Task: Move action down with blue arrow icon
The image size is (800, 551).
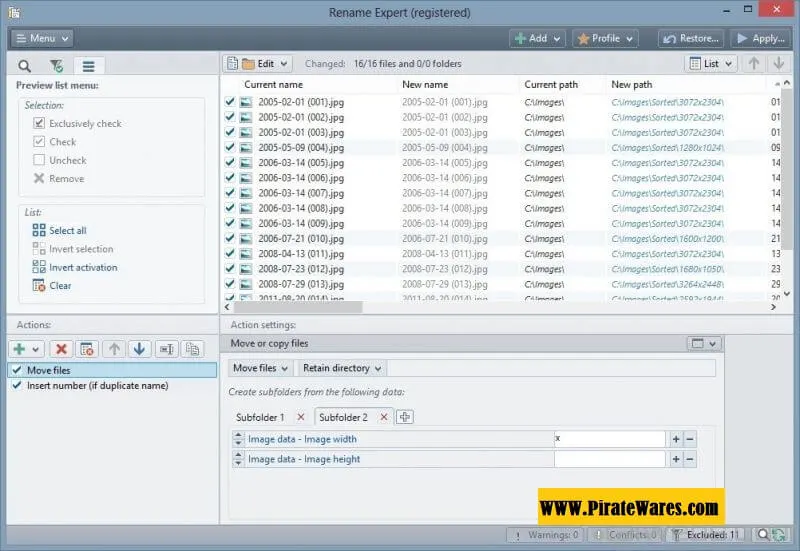Action: click(x=139, y=349)
